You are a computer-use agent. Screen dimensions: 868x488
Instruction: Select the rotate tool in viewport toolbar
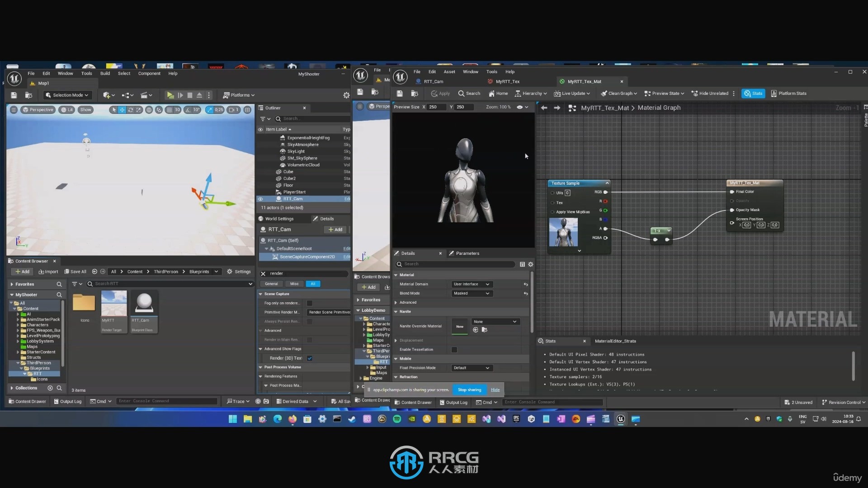[131, 110]
